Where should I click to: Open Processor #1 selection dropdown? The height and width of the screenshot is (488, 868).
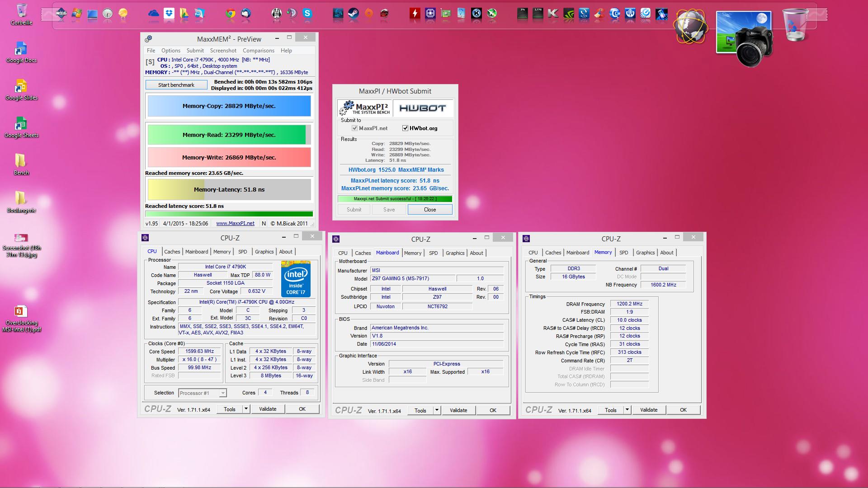coord(202,393)
